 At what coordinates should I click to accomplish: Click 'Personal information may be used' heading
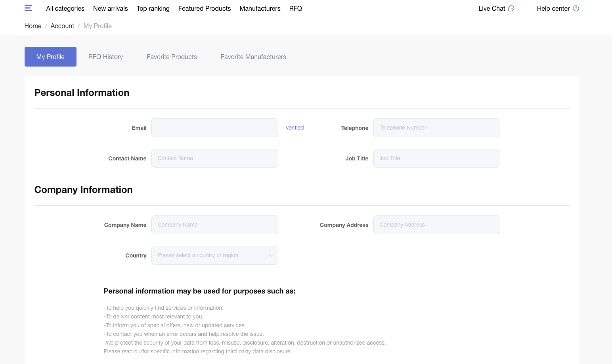pos(199,291)
